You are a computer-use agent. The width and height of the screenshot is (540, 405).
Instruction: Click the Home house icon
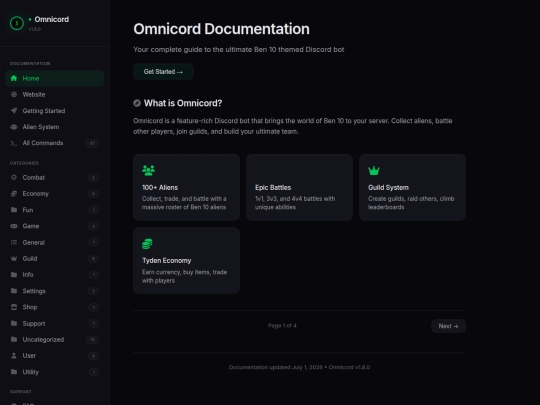(x=14, y=78)
